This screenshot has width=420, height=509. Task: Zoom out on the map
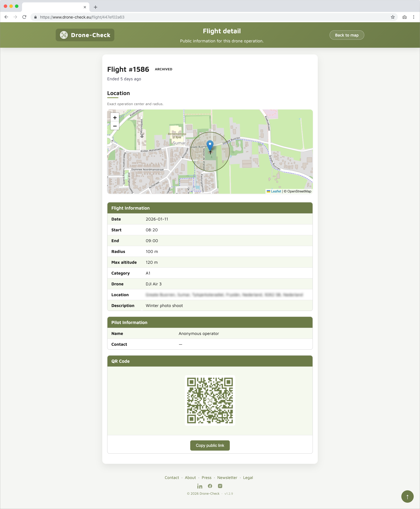tap(115, 126)
